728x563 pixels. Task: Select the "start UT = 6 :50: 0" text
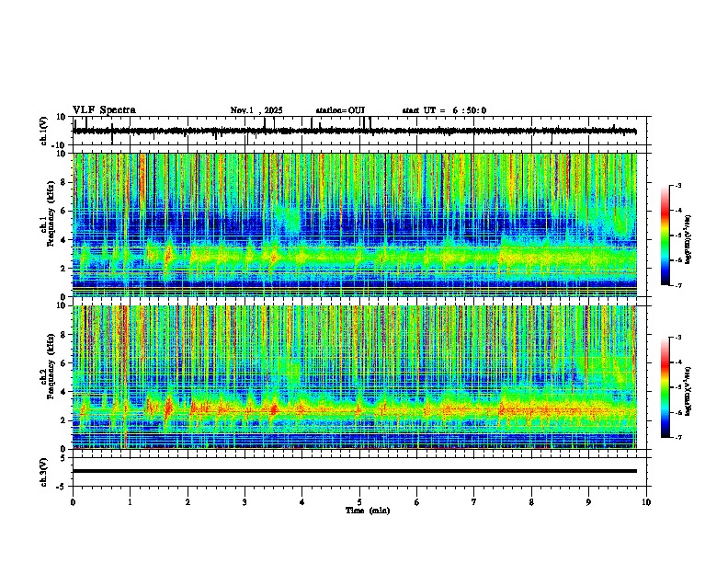click(x=444, y=110)
